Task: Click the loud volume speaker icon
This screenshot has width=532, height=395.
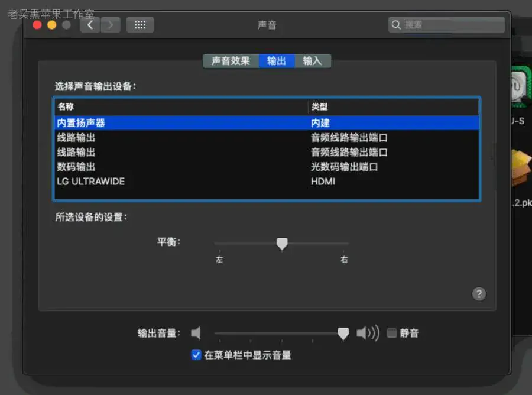Action: click(368, 333)
